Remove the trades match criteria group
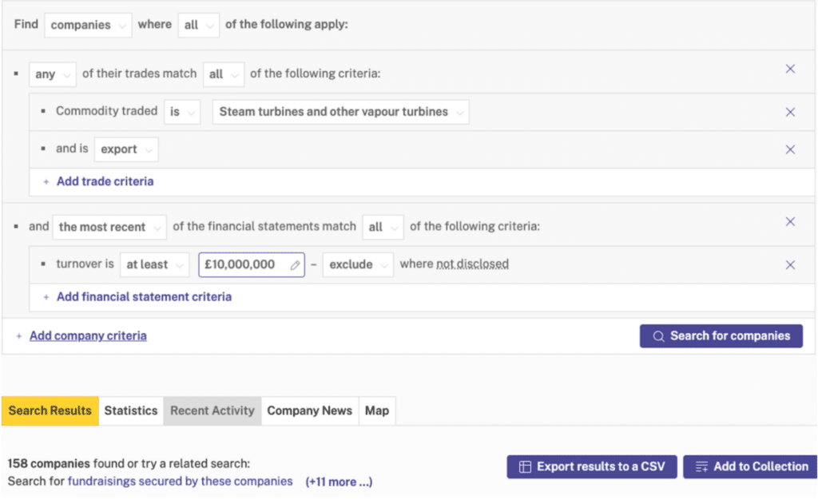Screen dimensions: 818x504 [790, 69]
